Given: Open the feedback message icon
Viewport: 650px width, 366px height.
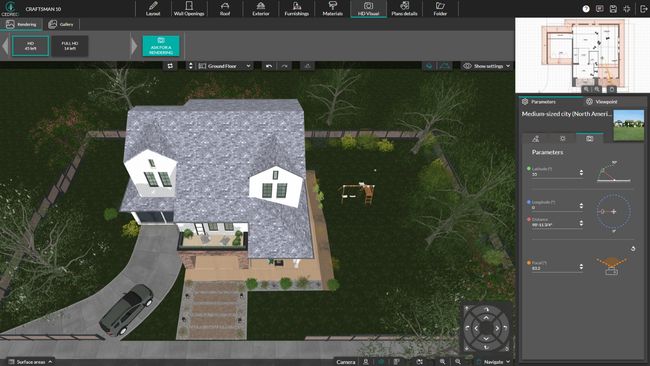Looking at the screenshot, I should pyautogui.click(x=599, y=9).
